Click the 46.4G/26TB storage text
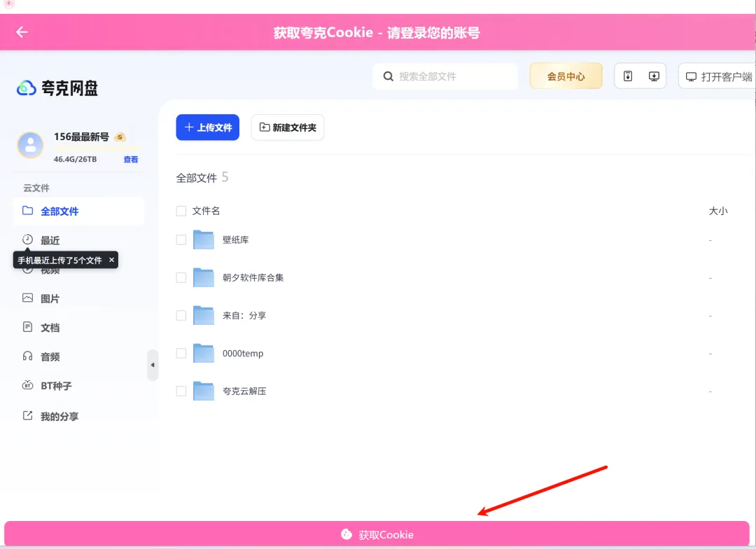 point(75,159)
